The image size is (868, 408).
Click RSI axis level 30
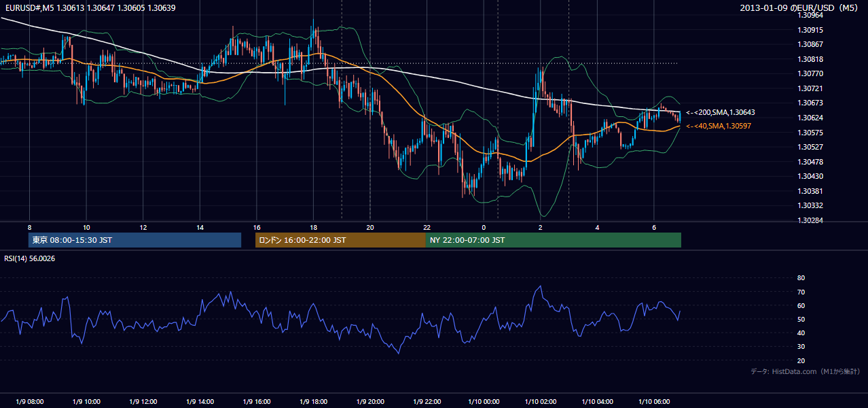(x=801, y=347)
